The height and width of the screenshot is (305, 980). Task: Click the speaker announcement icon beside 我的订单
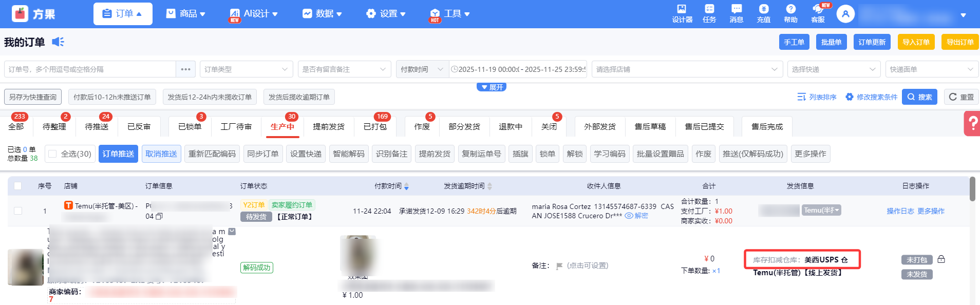(x=58, y=42)
